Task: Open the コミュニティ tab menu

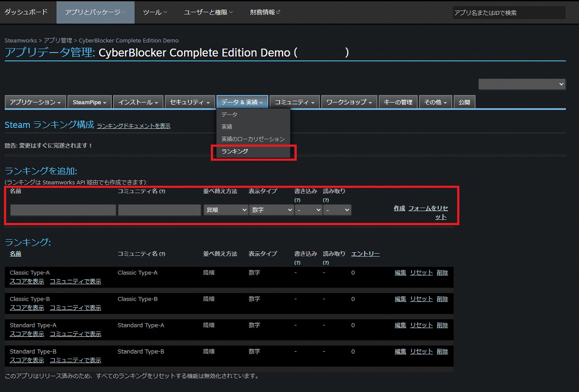Action: coord(295,102)
